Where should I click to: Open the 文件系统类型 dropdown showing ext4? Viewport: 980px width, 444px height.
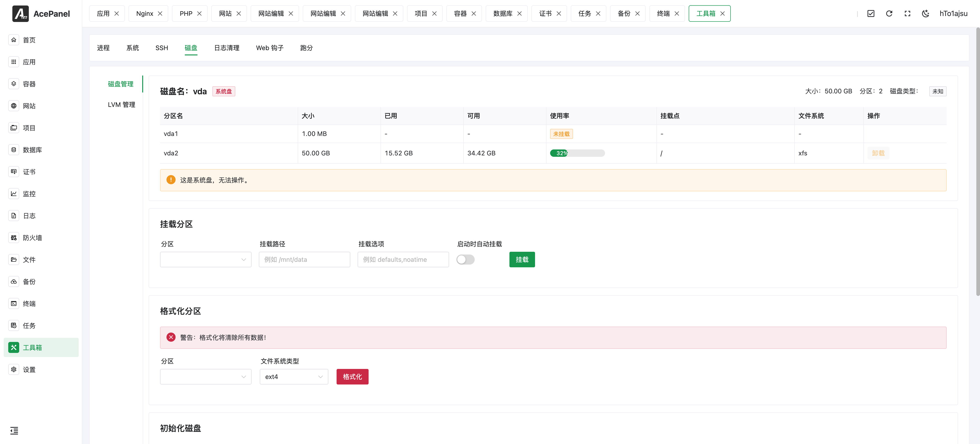(294, 376)
